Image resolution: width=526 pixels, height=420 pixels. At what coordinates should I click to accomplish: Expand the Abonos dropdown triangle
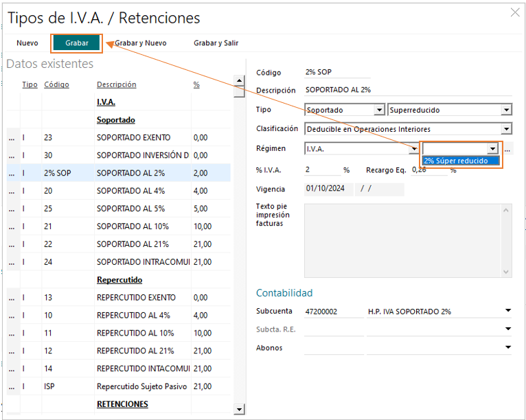(x=508, y=347)
